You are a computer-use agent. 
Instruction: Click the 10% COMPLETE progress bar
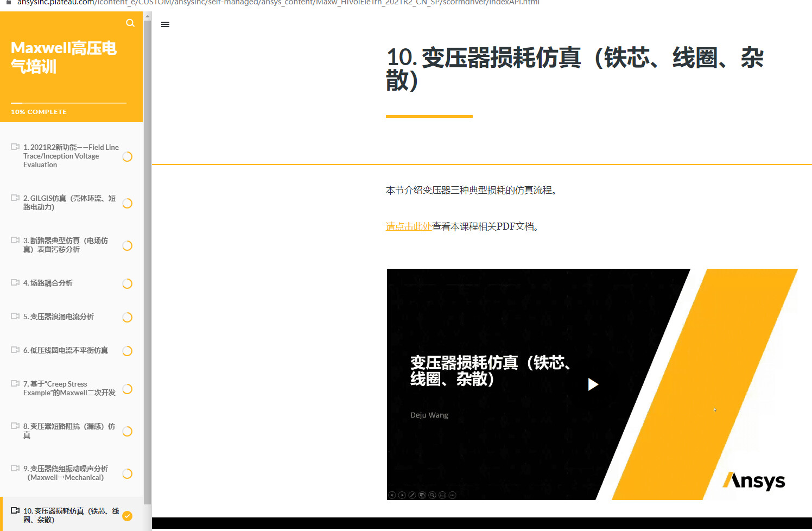[x=68, y=103]
